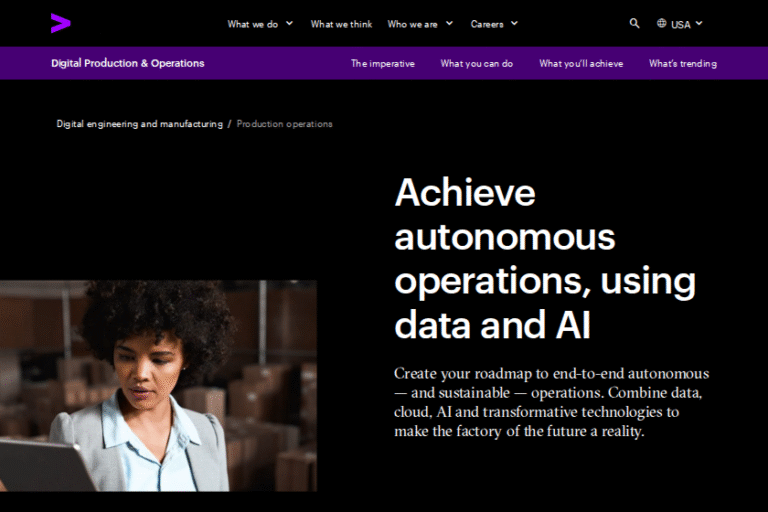Expand the What we do menu

tap(259, 24)
